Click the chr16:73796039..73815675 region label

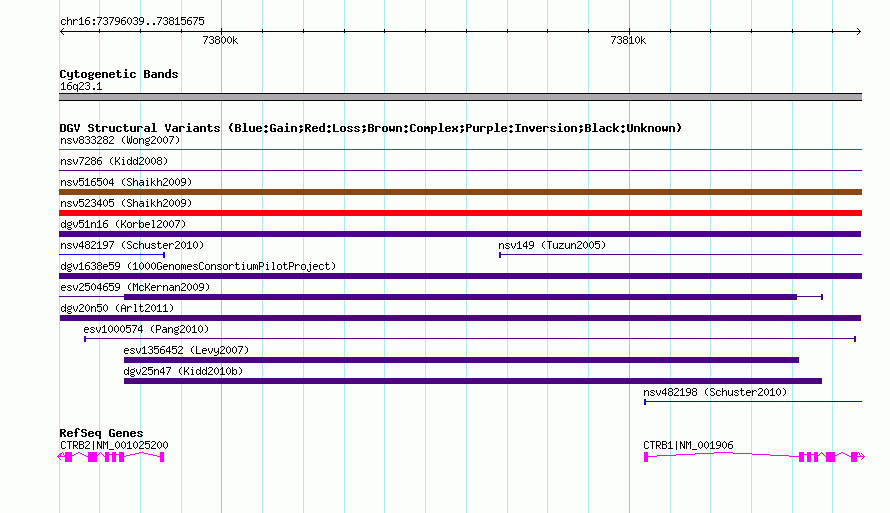132,21
